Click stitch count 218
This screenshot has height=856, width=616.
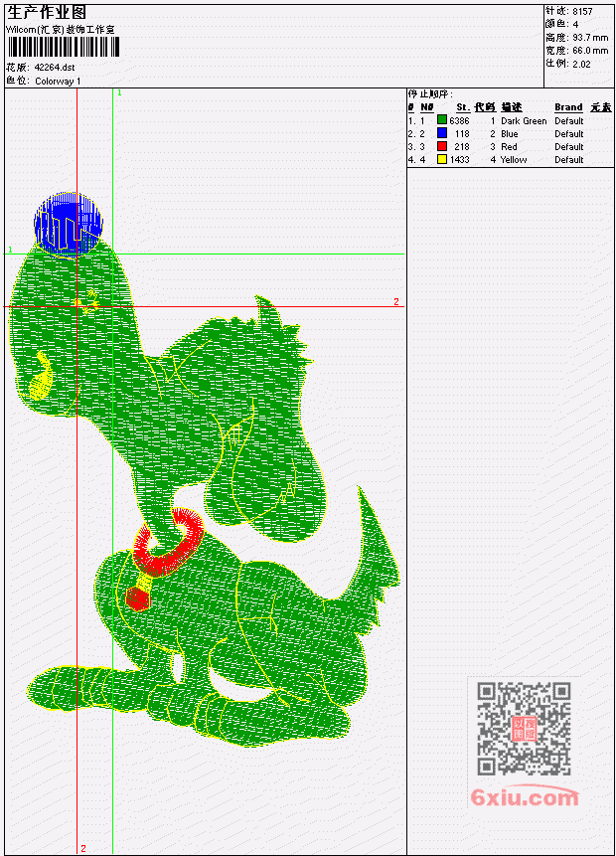(462, 147)
